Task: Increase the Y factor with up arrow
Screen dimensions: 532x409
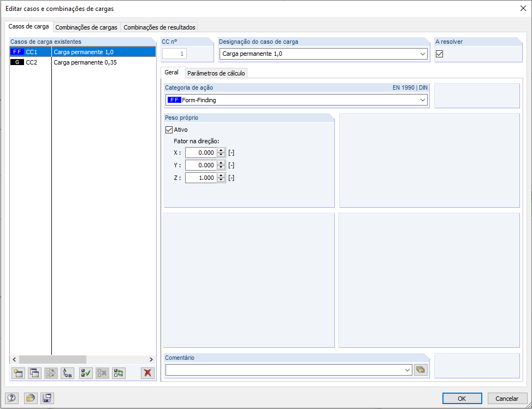Action: click(221, 163)
